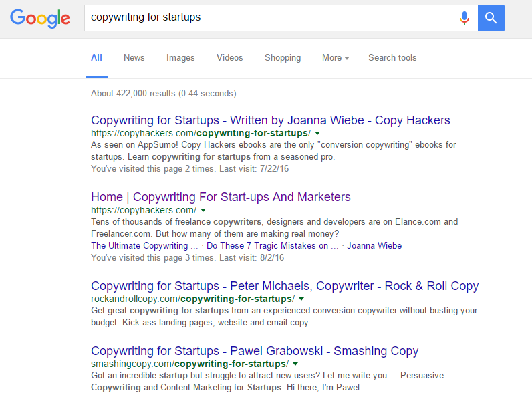
Task: Open the Rock & Roll Copy Peter Michaels result
Action: pos(285,286)
